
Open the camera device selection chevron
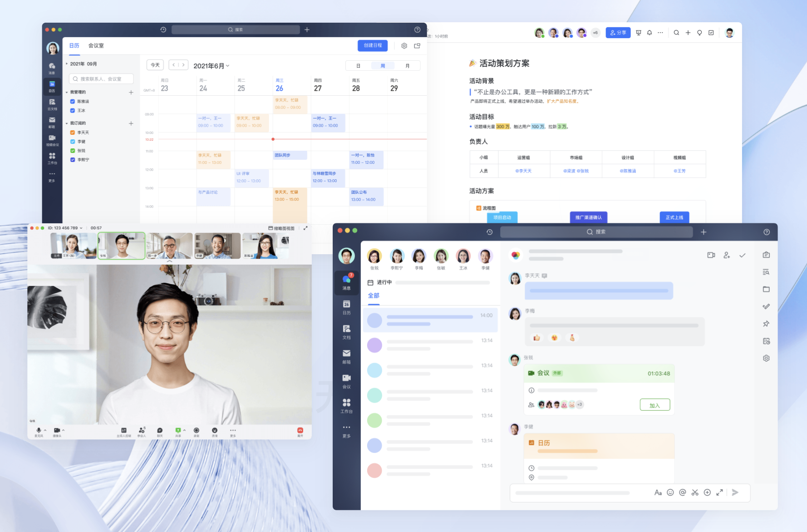pyautogui.click(x=64, y=430)
